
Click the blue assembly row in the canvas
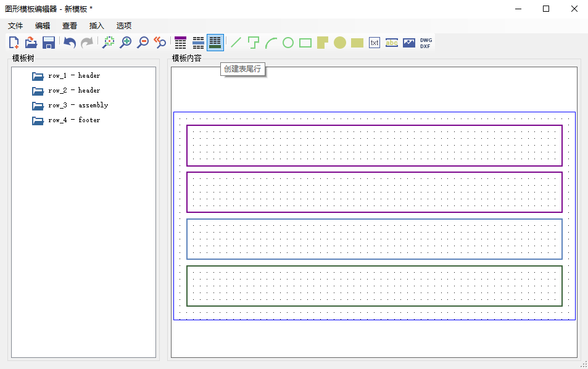click(x=375, y=239)
